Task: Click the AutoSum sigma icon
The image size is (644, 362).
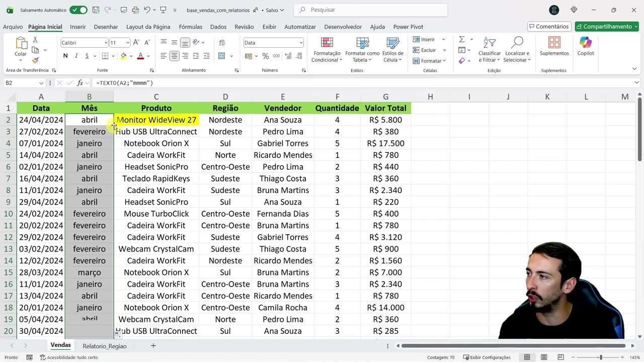Action: point(462,39)
